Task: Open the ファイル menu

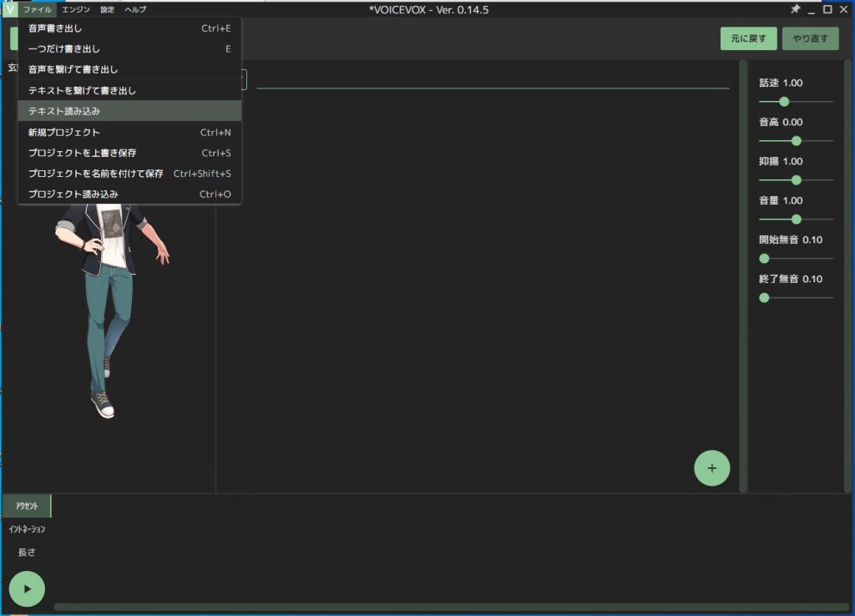Action: point(37,9)
